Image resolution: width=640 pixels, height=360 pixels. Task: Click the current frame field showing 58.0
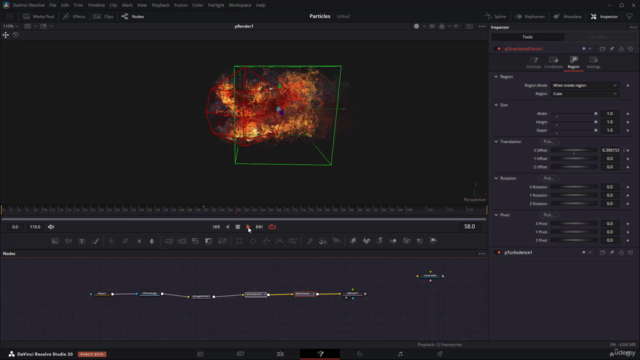(469, 227)
